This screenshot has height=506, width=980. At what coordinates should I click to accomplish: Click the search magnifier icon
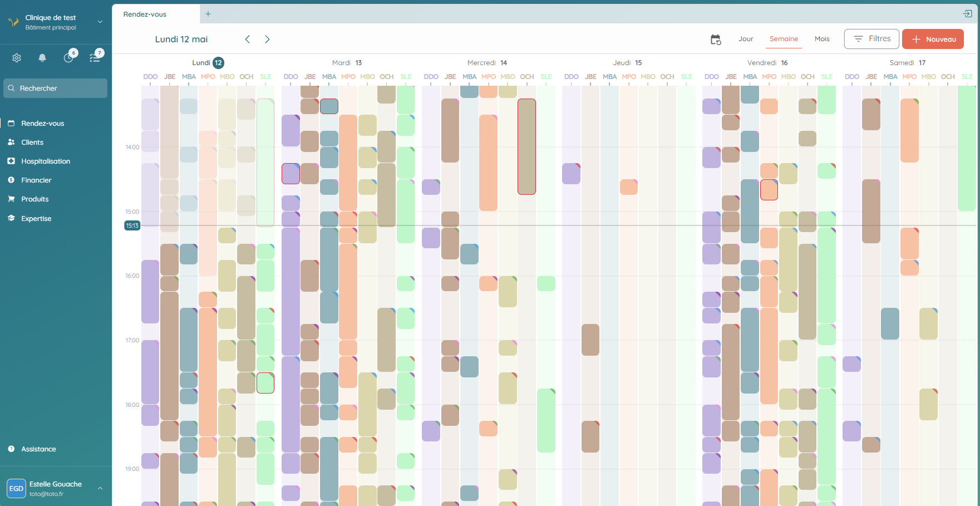coord(11,88)
